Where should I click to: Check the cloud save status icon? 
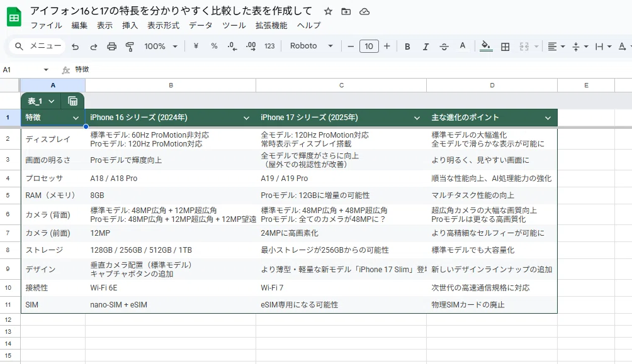364,11
